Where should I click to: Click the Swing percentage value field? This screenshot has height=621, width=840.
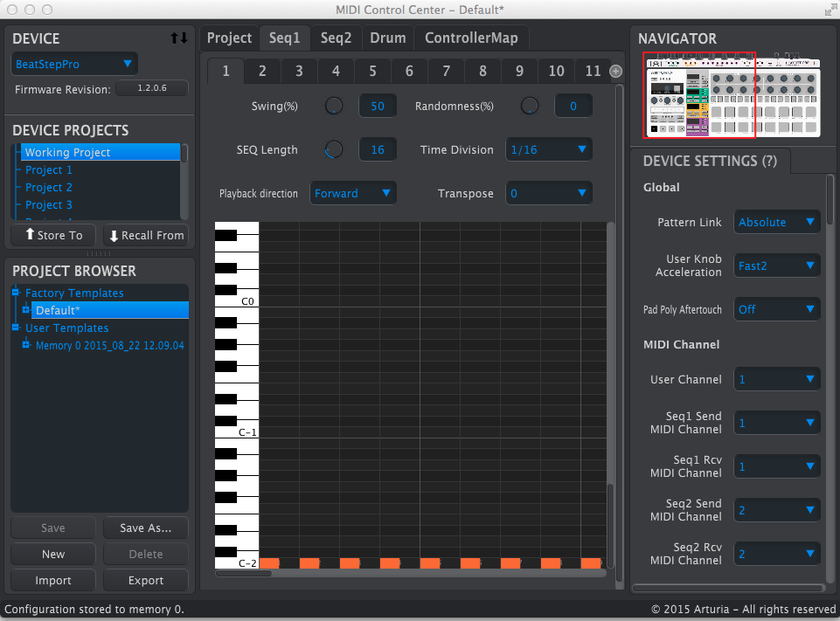pyautogui.click(x=378, y=106)
